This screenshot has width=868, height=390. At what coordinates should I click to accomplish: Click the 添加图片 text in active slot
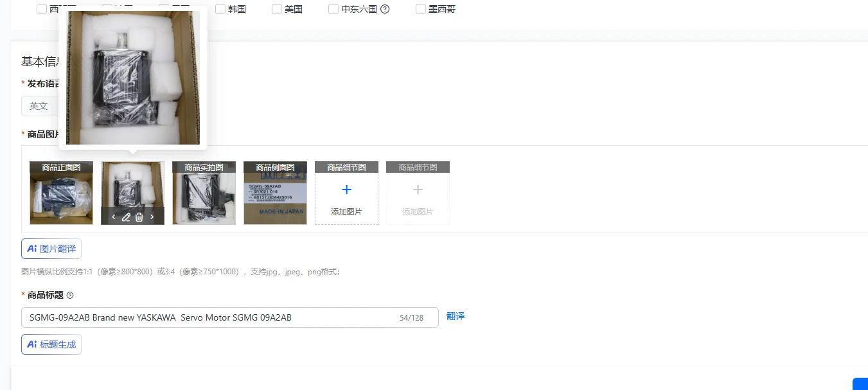pos(346,212)
